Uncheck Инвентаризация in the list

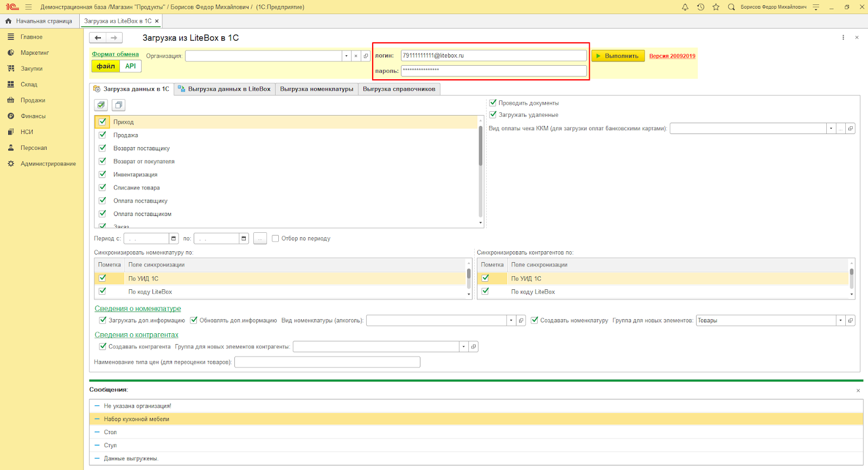pos(103,174)
